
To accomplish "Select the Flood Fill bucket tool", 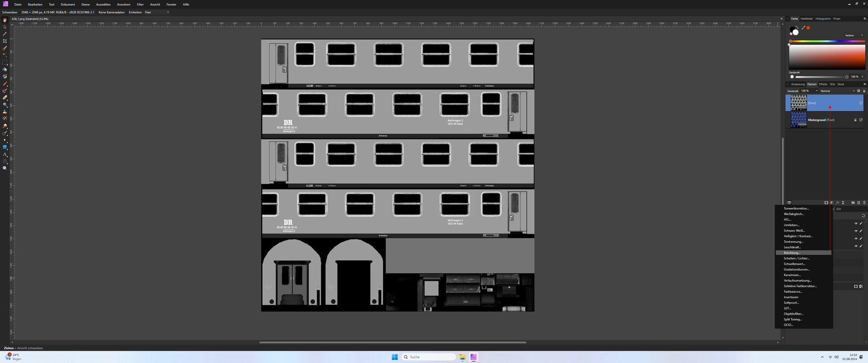I will click(x=5, y=70).
